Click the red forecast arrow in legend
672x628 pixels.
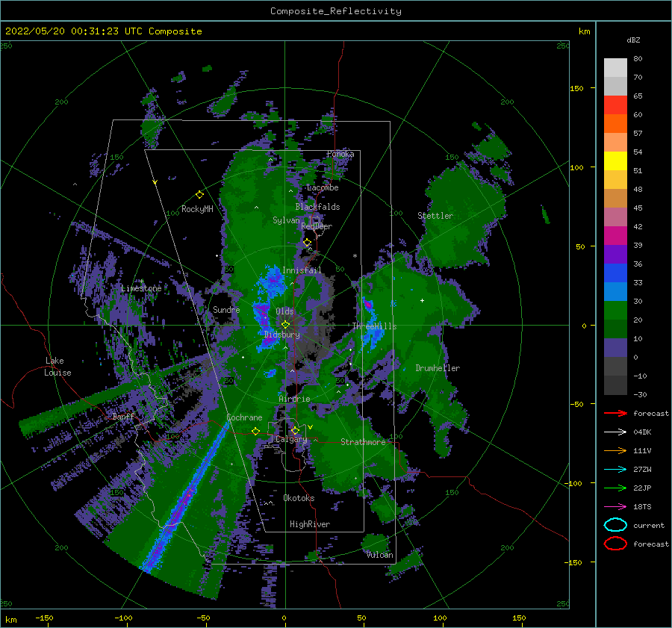click(615, 413)
